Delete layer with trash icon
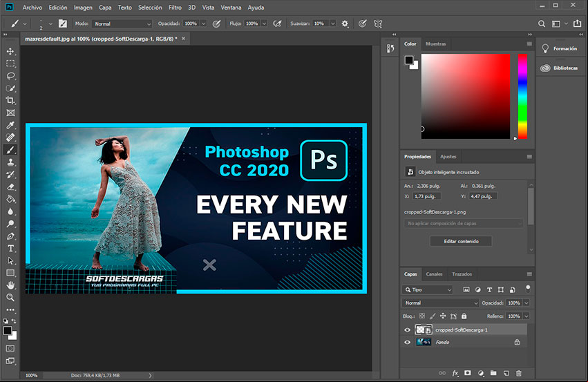The width and height of the screenshot is (588, 382). click(519, 373)
